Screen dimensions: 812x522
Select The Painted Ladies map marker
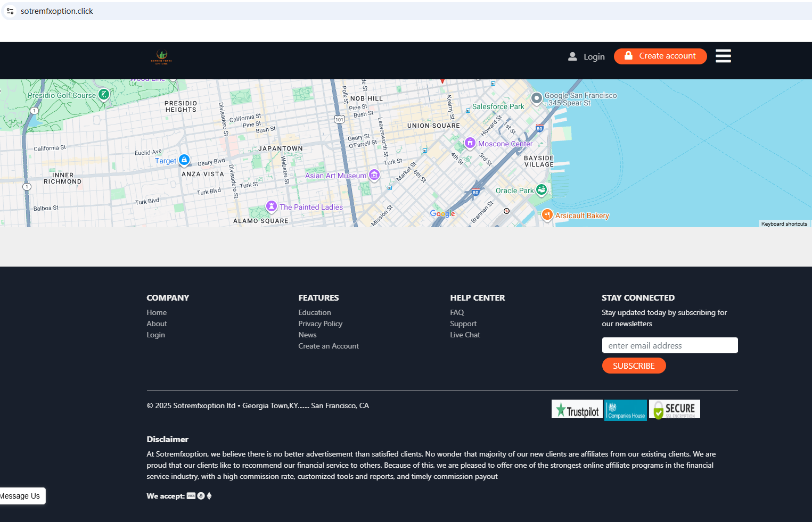point(272,206)
